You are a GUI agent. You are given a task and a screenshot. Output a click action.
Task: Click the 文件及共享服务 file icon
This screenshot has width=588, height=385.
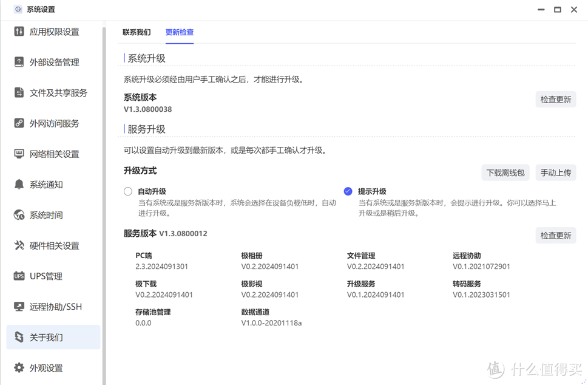click(x=18, y=92)
